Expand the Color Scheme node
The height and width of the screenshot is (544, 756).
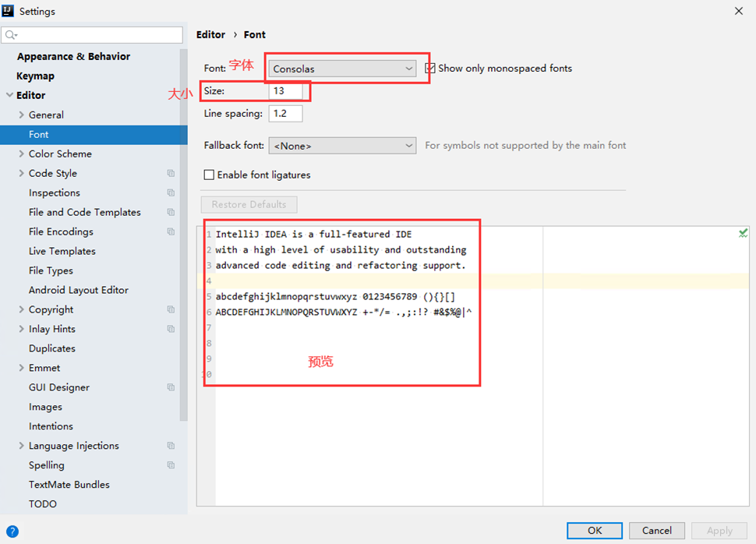pos(21,154)
